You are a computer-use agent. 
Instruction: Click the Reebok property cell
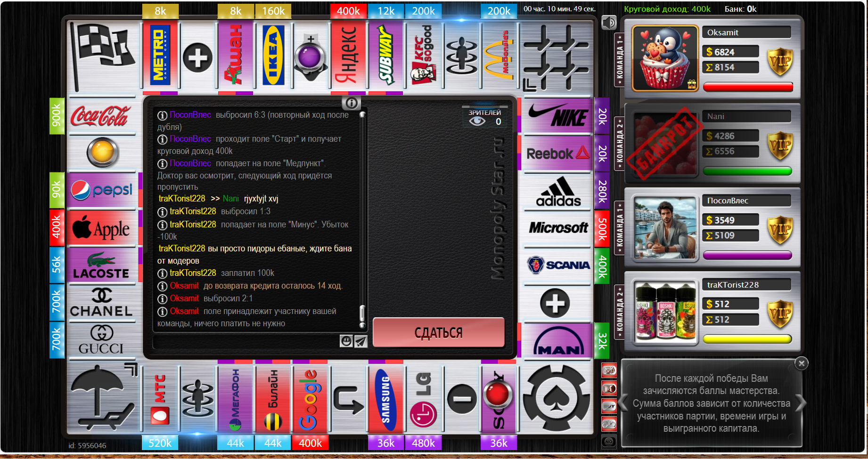557,153
